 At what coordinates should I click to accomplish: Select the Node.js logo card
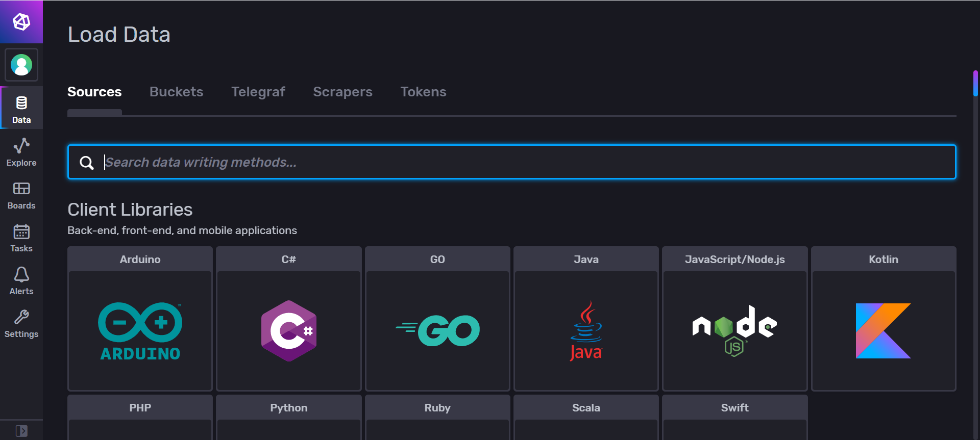point(735,331)
